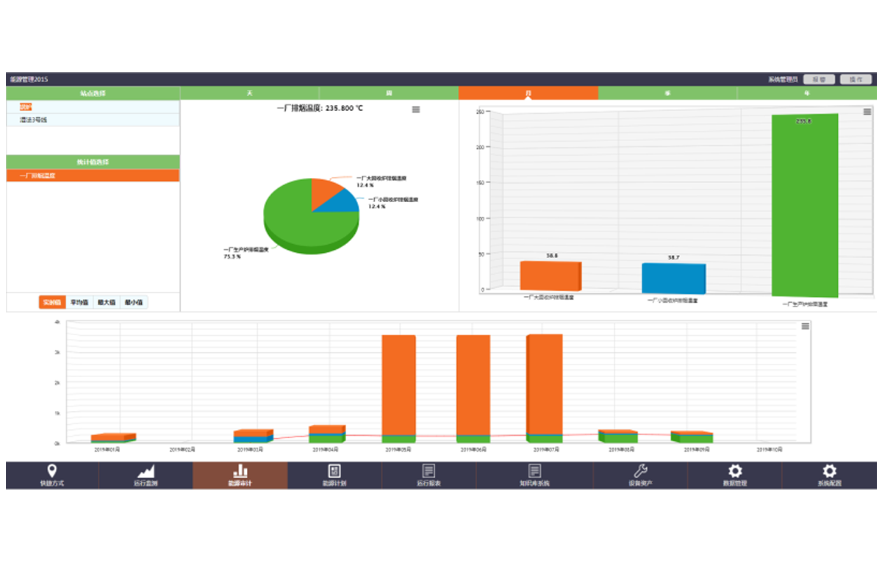Open 快捷方式 location pin icon
The image size is (882, 588).
tap(51, 471)
